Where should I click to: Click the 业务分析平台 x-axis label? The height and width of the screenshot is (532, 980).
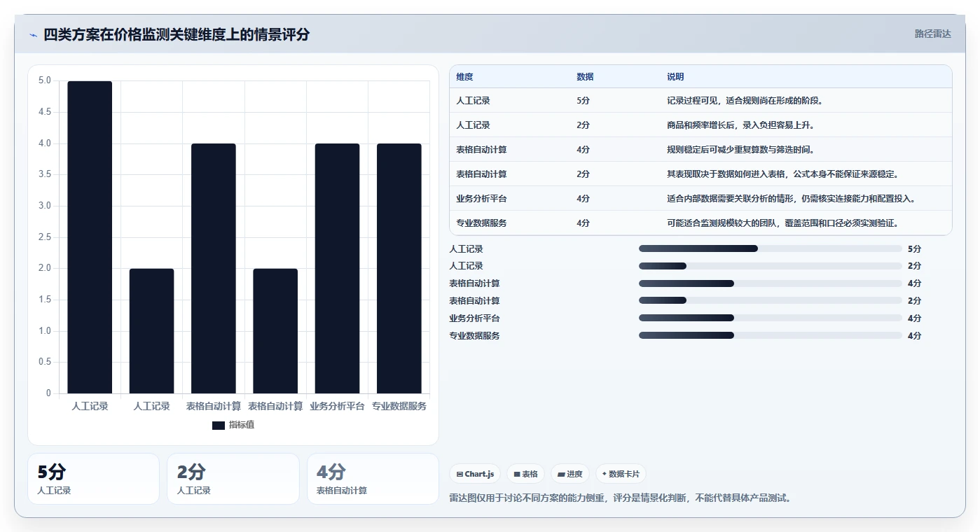337,406
